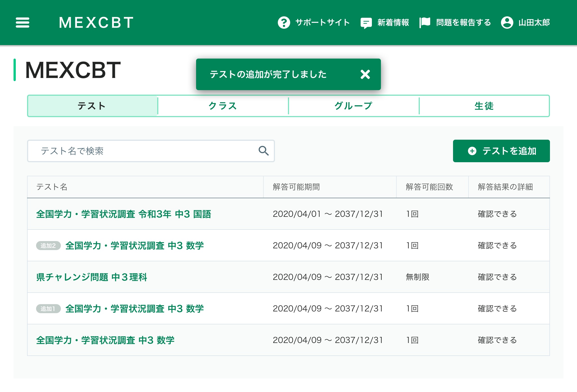Screen dimensions: 577x392
Task: Click the 追加1 badge
Action: coord(48,309)
